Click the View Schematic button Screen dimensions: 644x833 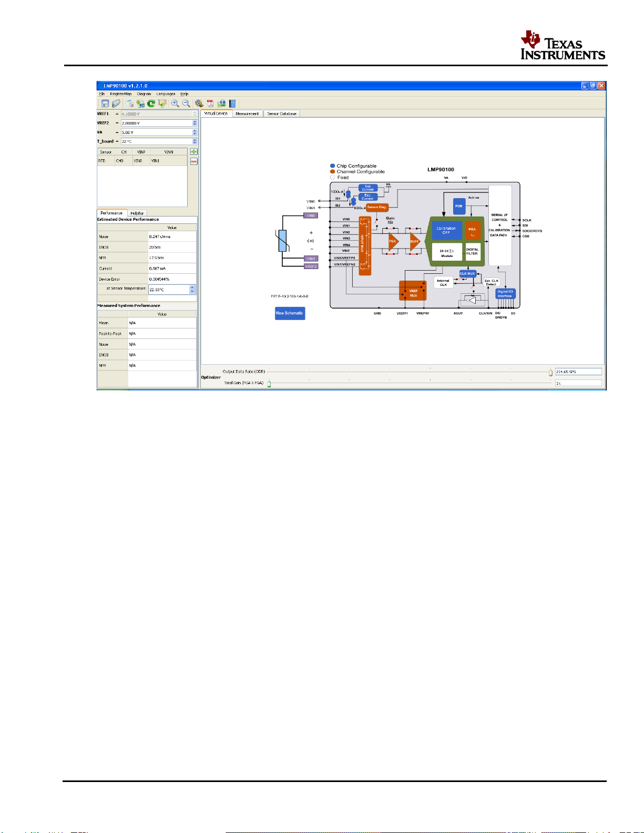coord(290,313)
